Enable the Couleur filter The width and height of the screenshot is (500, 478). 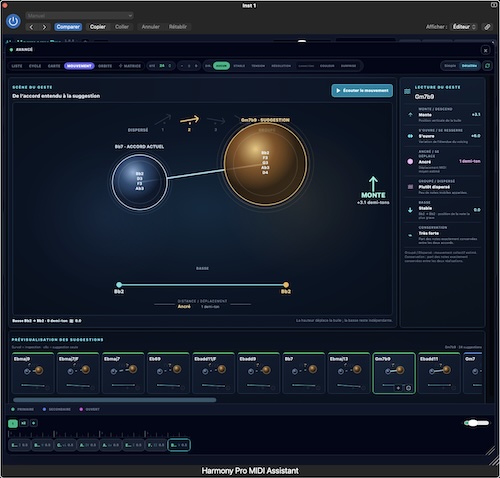(x=327, y=66)
